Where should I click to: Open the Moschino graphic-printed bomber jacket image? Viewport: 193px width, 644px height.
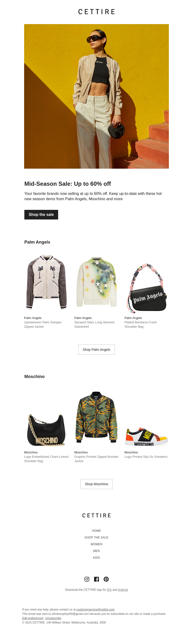click(x=96, y=417)
